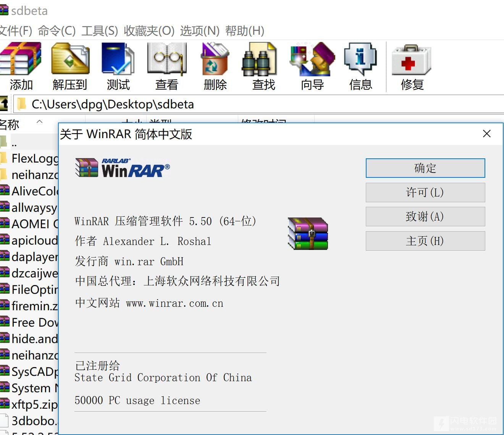
Task: Click the 确定 button
Action: (x=425, y=168)
